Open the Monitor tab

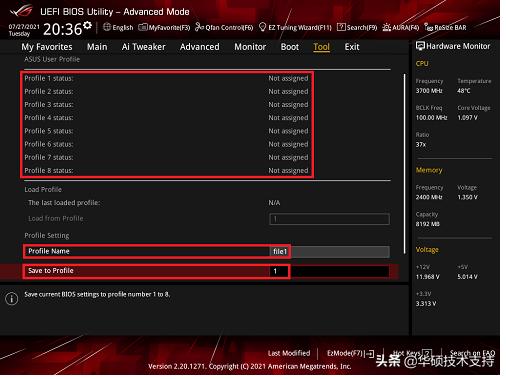250,47
